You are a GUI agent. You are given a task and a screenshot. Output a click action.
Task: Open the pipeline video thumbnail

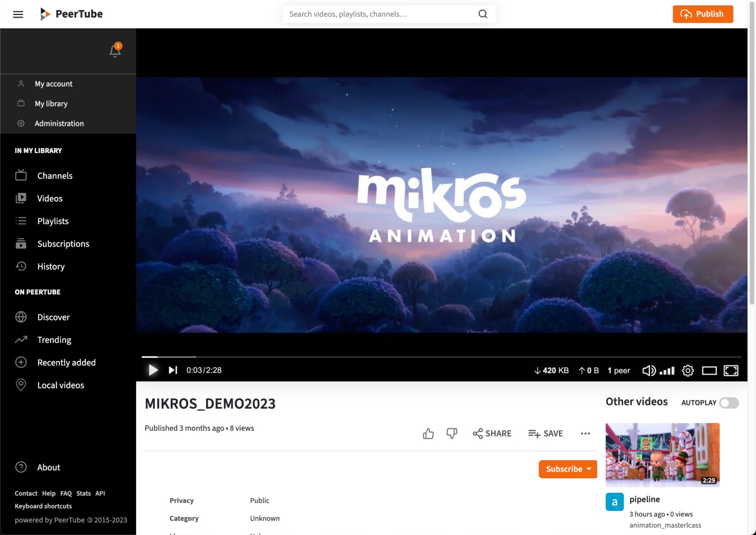(662, 455)
